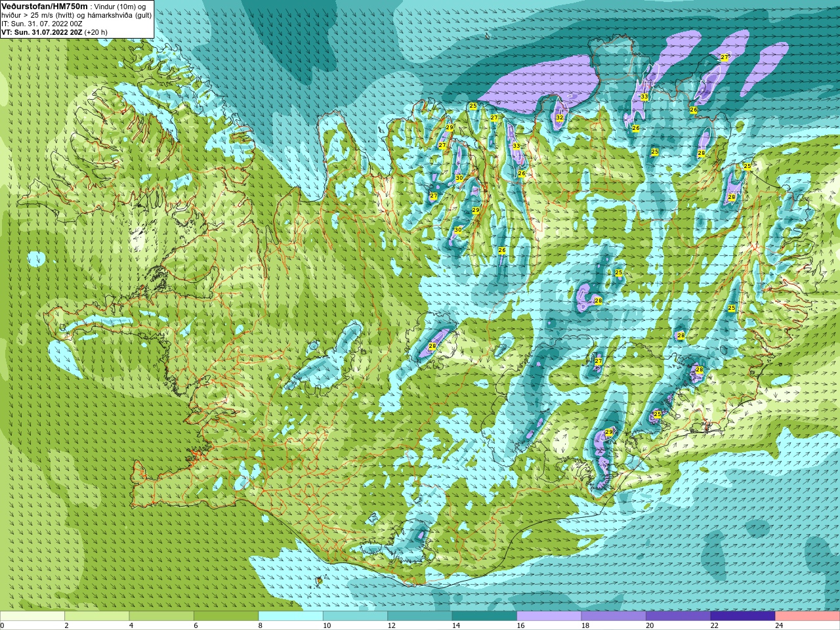
Task: Click the dark indigo 22–24 m/s legend swatch
Action: [743, 616]
